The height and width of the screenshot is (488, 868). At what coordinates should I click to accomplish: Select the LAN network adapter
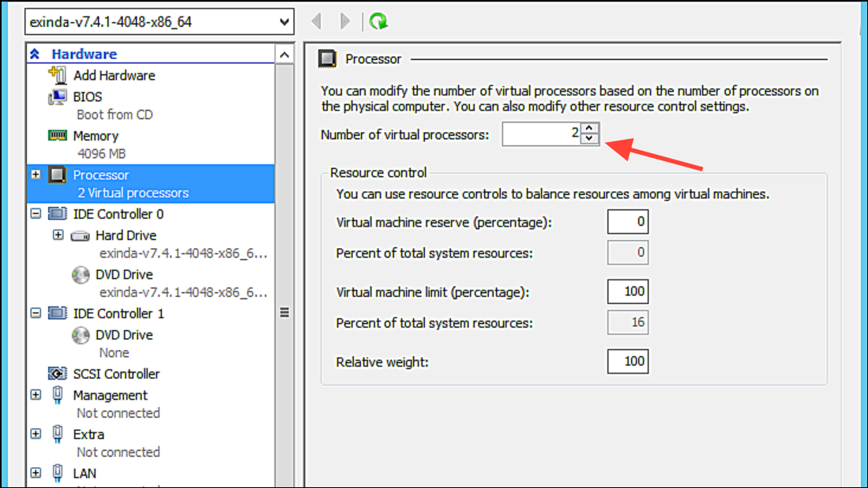tap(85, 474)
